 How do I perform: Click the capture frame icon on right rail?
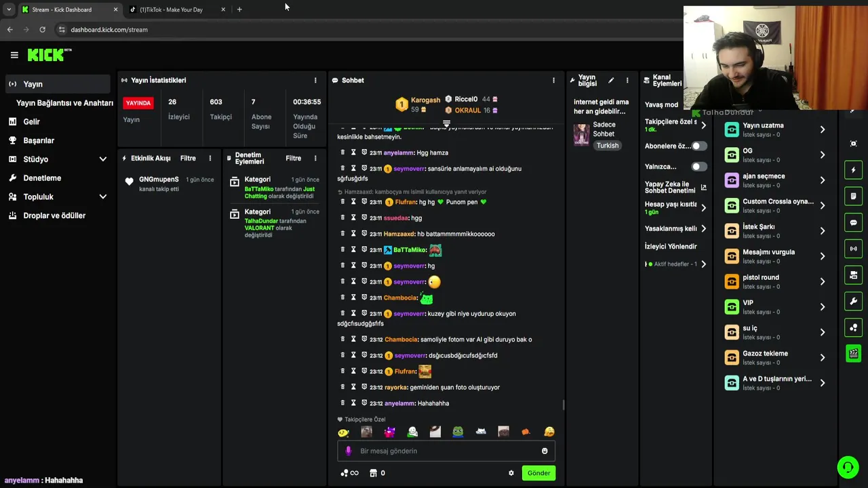(x=854, y=144)
